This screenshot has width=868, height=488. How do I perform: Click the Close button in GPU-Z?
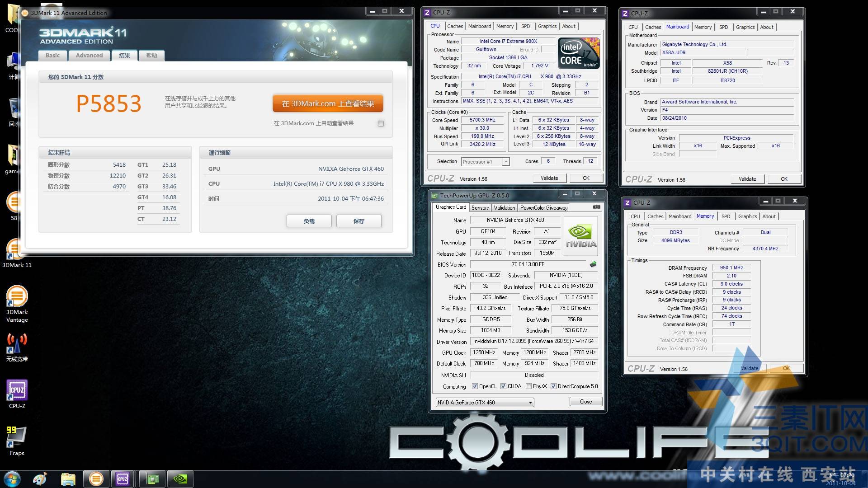(586, 402)
